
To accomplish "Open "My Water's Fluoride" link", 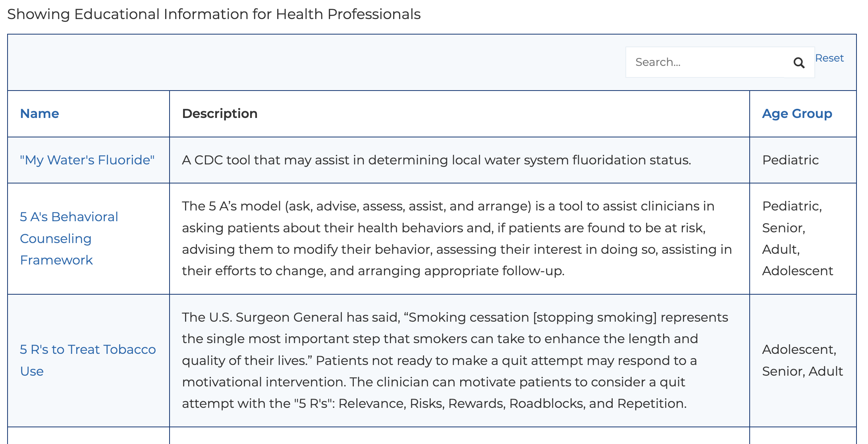I will 87,160.
